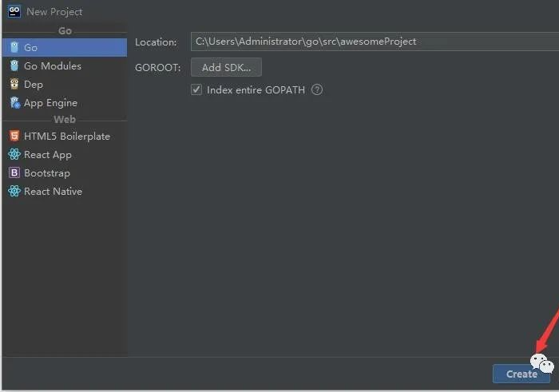
Task: Click the Bootstrap B icon
Action: [14, 172]
